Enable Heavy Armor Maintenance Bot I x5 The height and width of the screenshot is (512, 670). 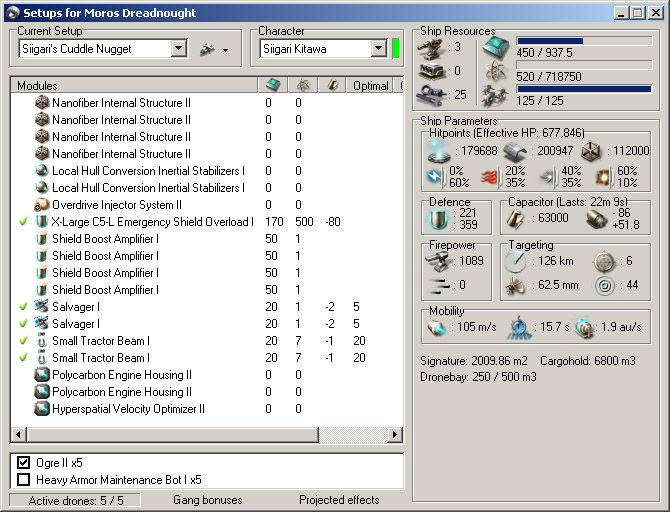[24, 479]
